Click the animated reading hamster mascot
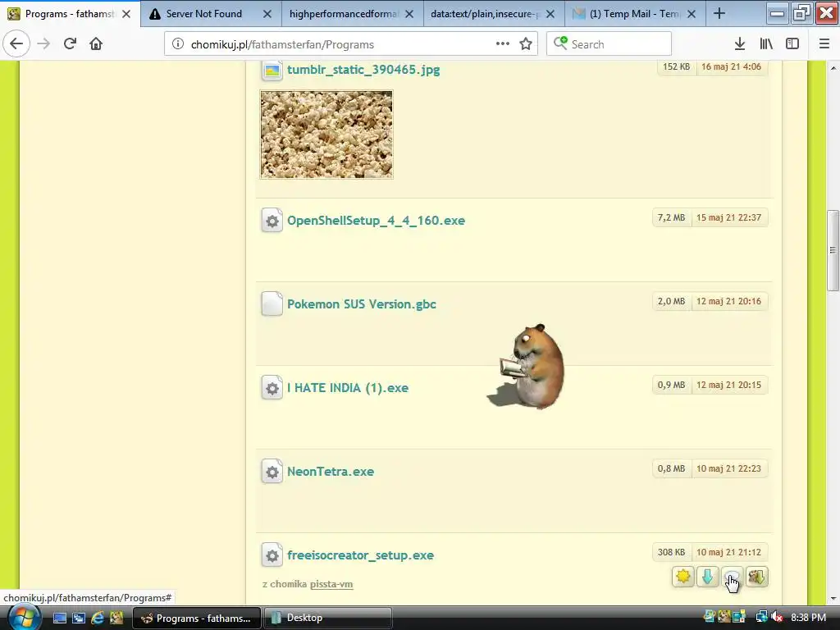The width and height of the screenshot is (840, 630). tap(526, 367)
